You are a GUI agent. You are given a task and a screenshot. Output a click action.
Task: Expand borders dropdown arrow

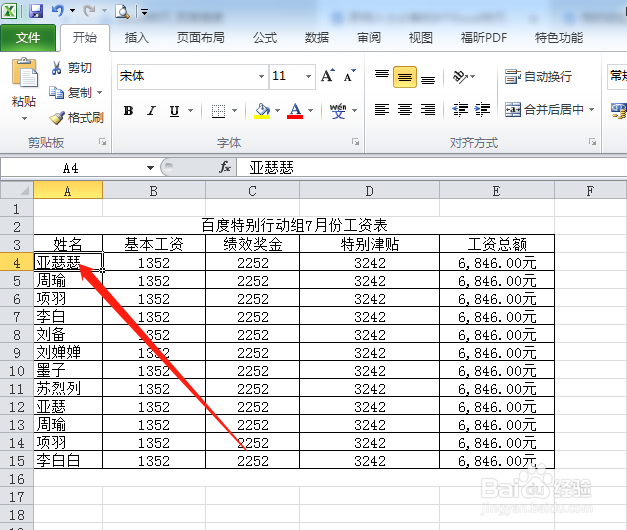point(235,111)
